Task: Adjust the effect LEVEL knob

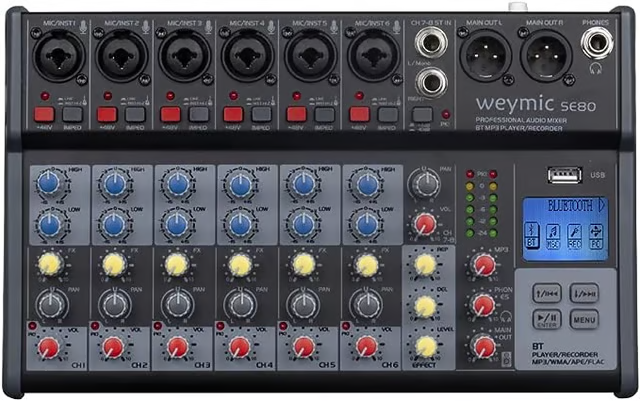Action: point(426,347)
